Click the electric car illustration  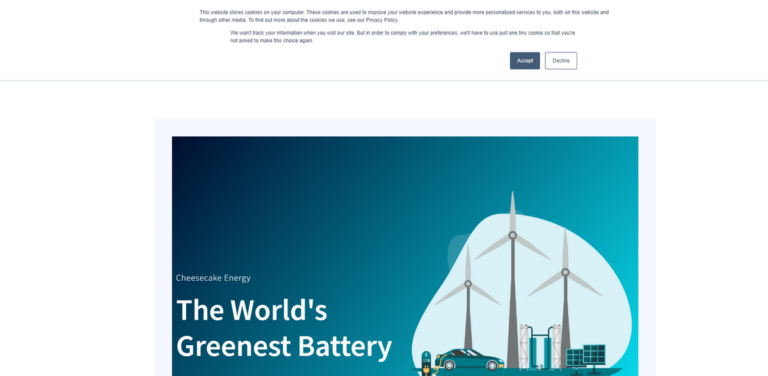pyautogui.click(x=469, y=359)
